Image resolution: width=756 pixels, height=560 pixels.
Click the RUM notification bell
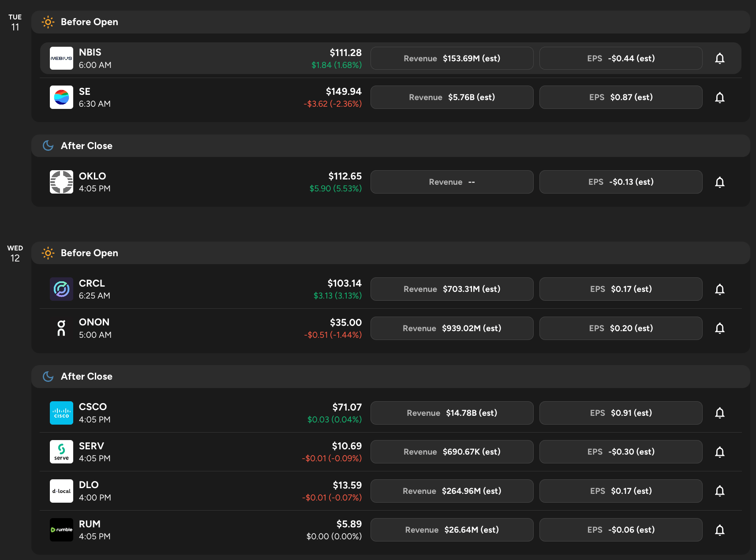click(719, 530)
